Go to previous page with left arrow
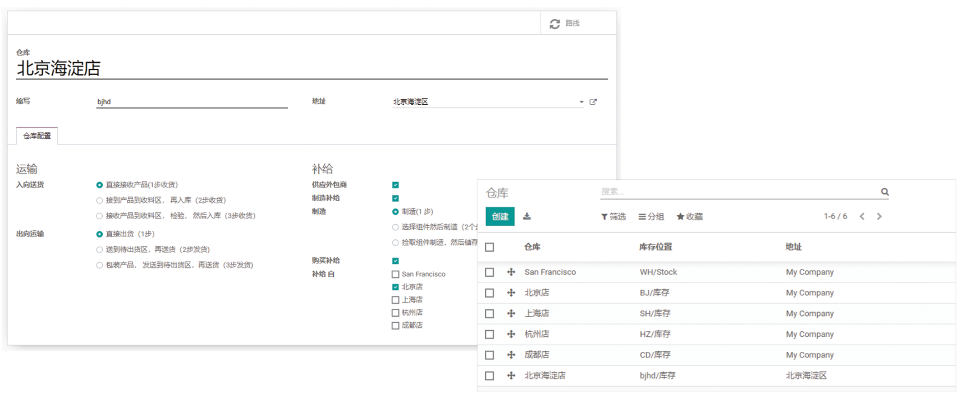This screenshot has height=413, width=962. click(x=861, y=216)
